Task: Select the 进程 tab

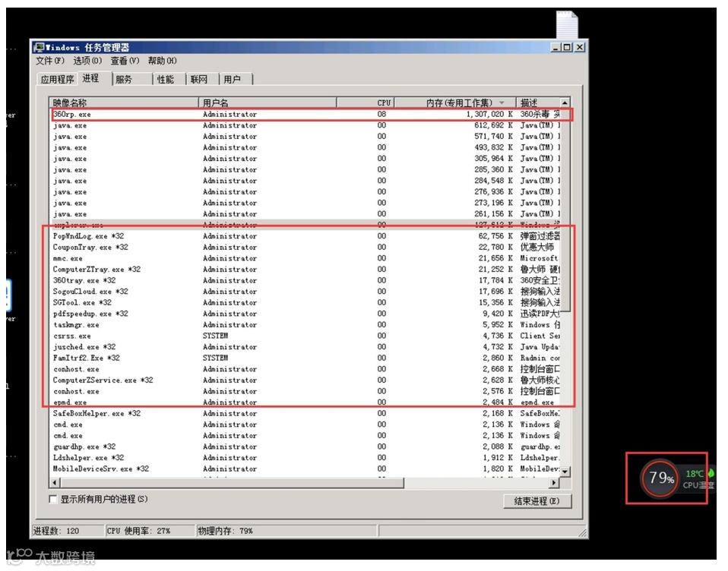Action: (x=94, y=78)
